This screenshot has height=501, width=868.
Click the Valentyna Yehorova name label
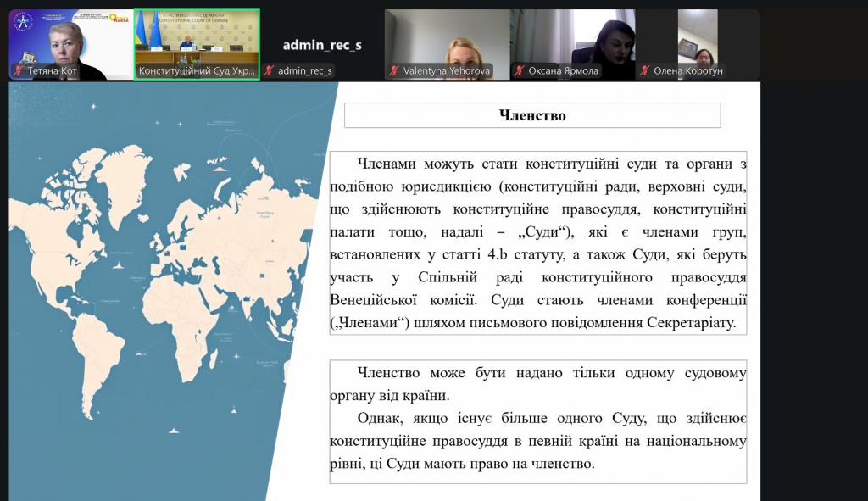click(x=448, y=71)
